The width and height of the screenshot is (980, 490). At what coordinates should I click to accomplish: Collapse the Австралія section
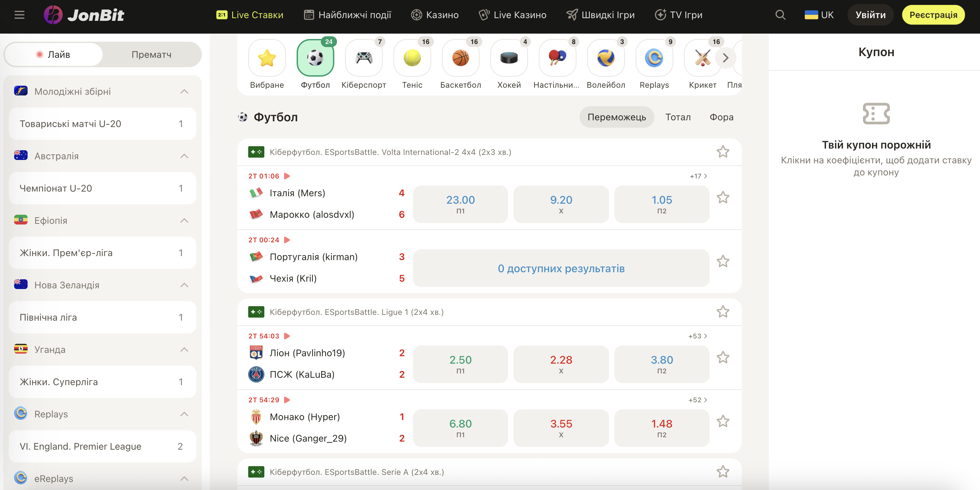(184, 156)
